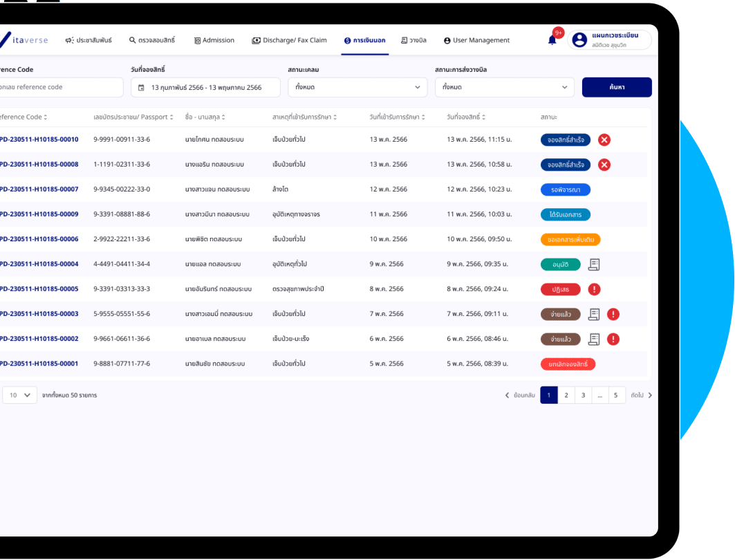Open the Admission tab
Screen dimensions: 735x560
tap(214, 40)
